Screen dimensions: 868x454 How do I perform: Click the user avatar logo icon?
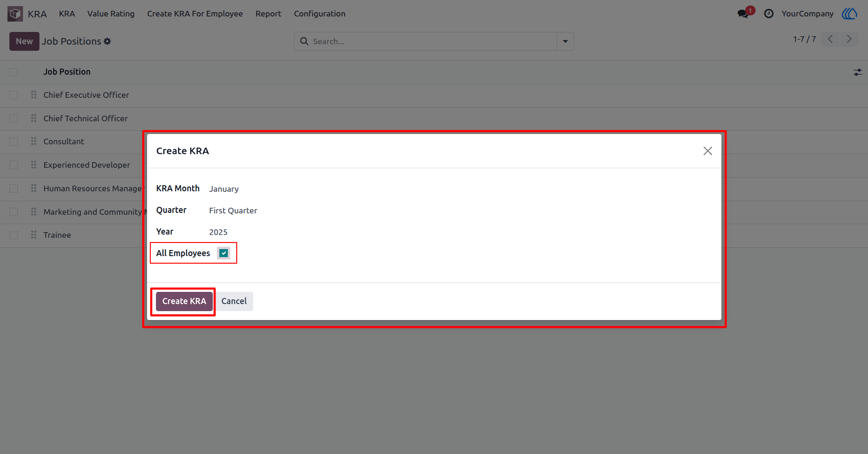849,14
